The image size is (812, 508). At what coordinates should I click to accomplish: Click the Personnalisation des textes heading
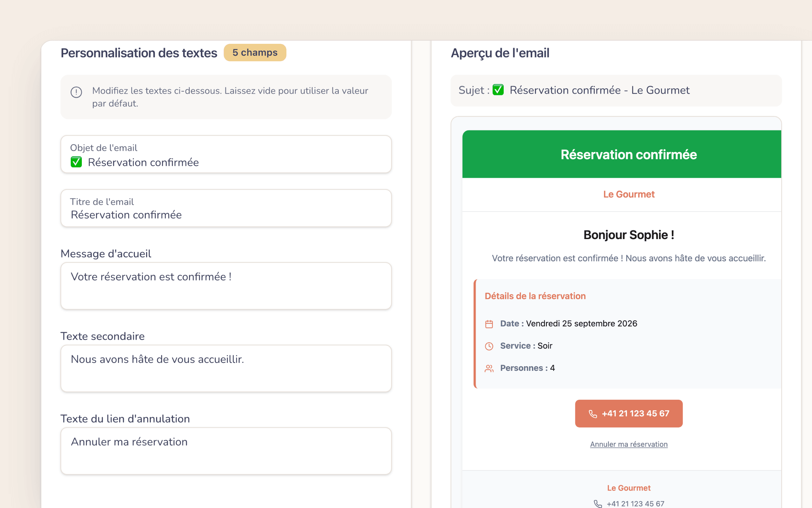point(139,53)
